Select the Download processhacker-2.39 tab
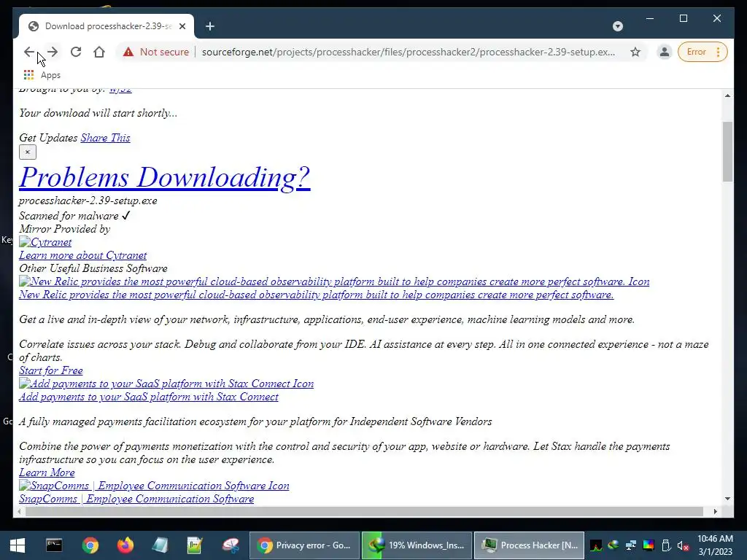Image resolution: width=747 pixels, height=560 pixels. 107,26
